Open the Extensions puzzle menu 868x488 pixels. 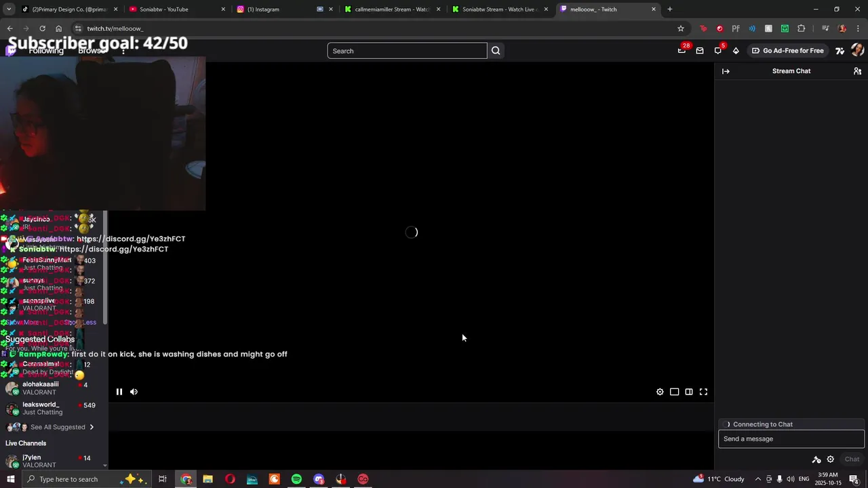[802, 28]
